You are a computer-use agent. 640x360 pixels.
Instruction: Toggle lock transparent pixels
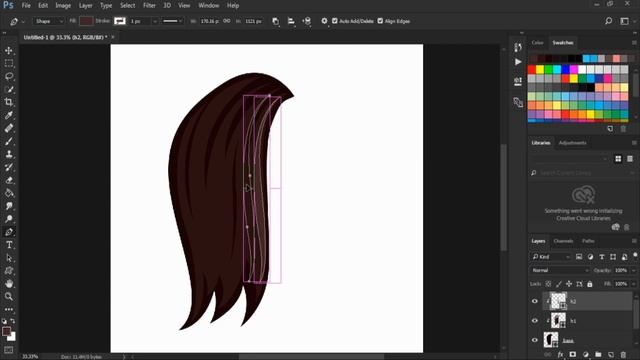[x=548, y=284]
